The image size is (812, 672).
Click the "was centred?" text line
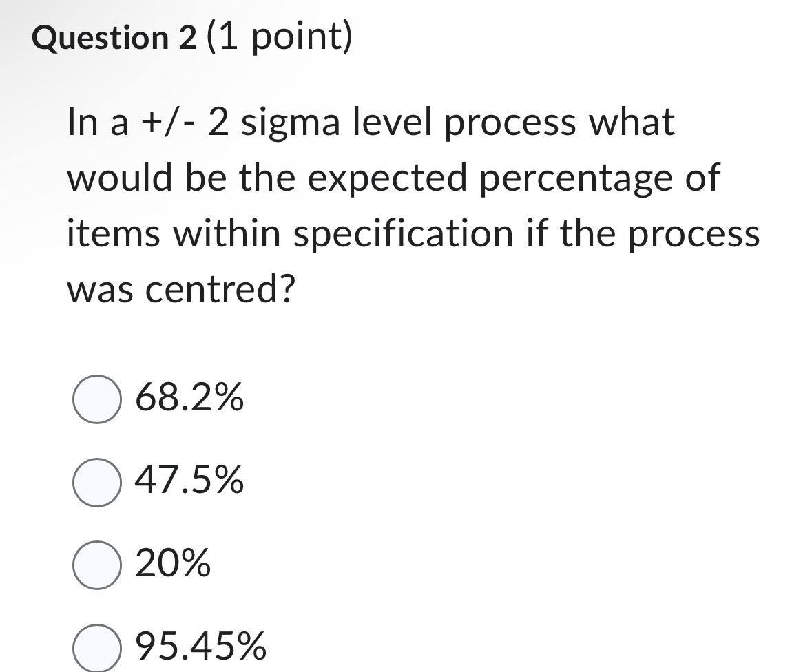click(181, 289)
